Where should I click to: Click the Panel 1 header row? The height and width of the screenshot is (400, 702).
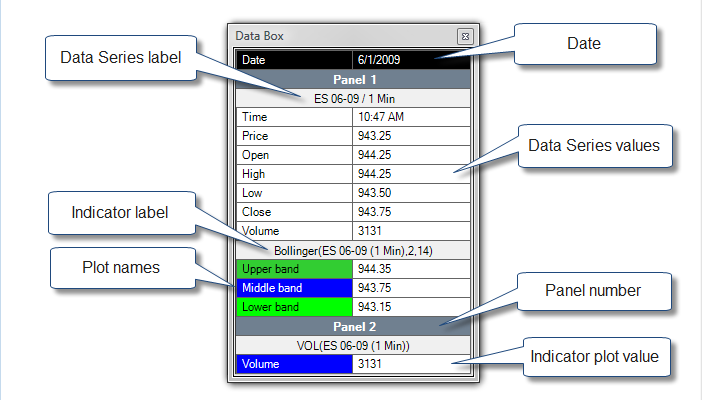354,79
